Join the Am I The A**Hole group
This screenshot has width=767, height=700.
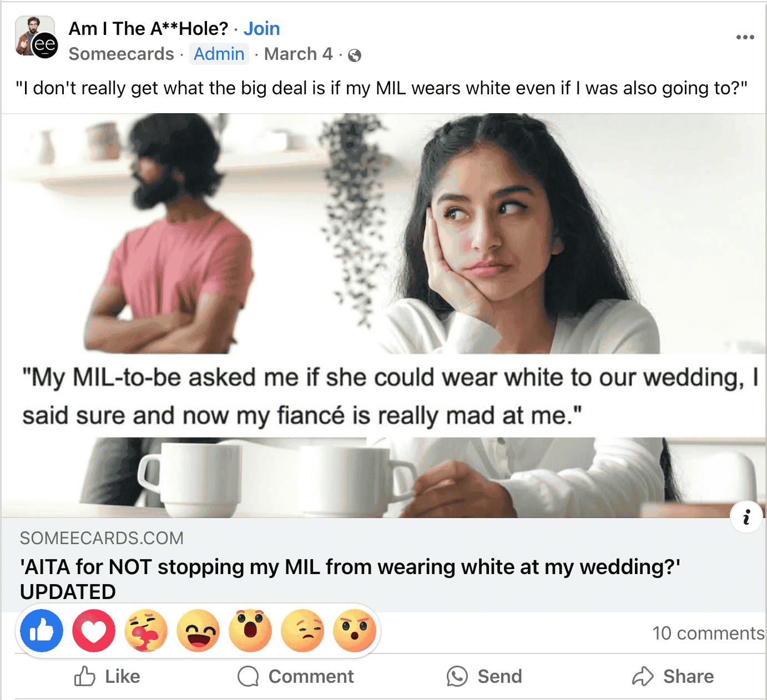pos(261,28)
